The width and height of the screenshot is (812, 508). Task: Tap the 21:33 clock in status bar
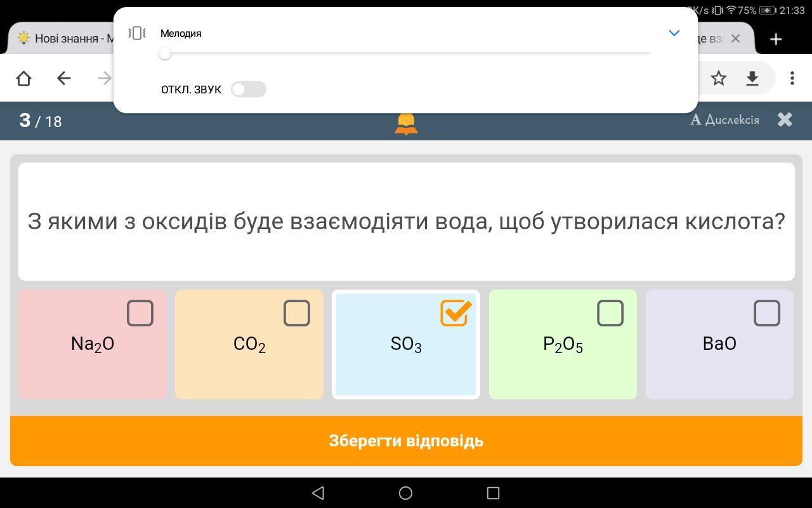tap(792, 10)
